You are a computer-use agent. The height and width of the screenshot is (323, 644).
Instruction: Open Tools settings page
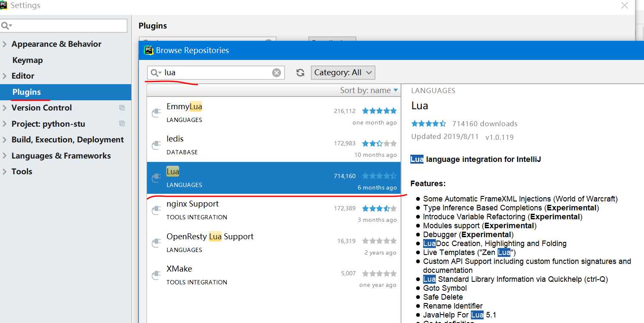22,172
